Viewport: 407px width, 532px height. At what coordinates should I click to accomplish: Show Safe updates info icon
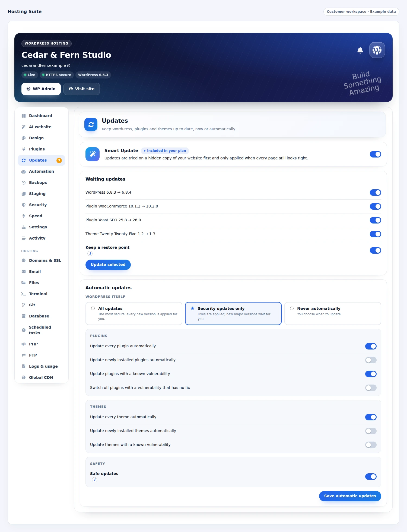(x=95, y=480)
